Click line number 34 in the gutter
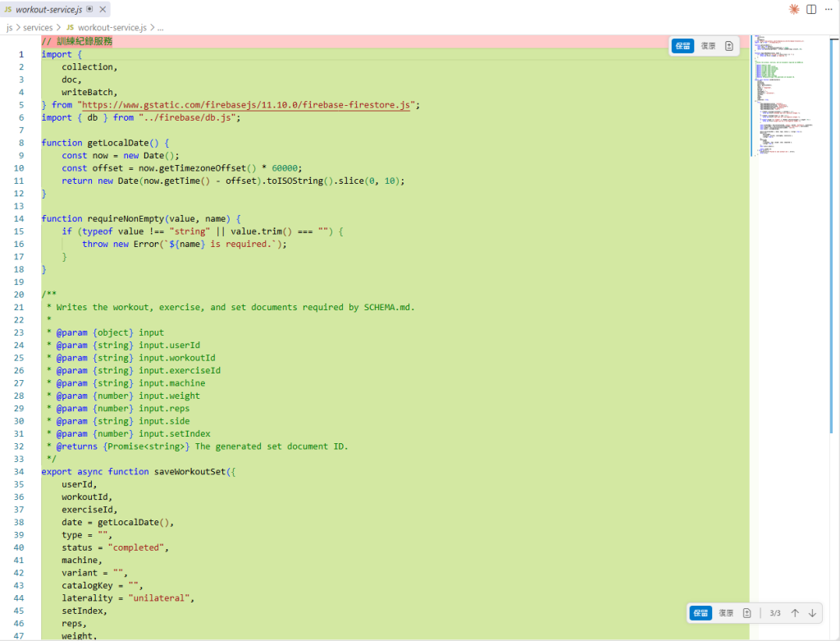The width and height of the screenshot is (840, 641). (19, 472)
